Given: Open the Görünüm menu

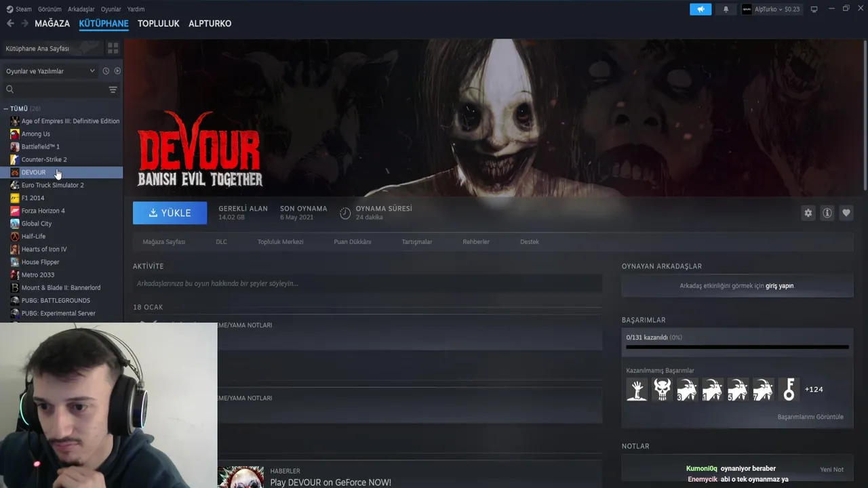Looking at the screenshot, I should pyautogui.click(x=50, y=9).
